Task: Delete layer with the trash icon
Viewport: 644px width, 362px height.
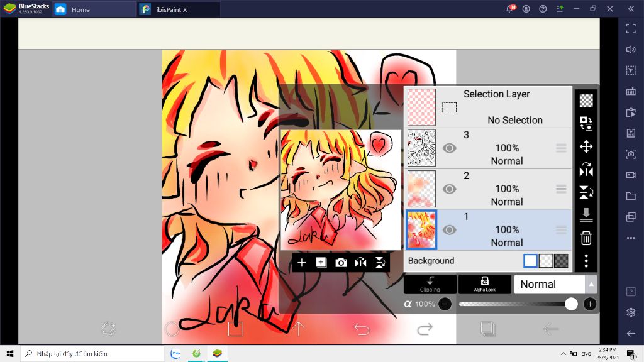Action: pos(586,238)
